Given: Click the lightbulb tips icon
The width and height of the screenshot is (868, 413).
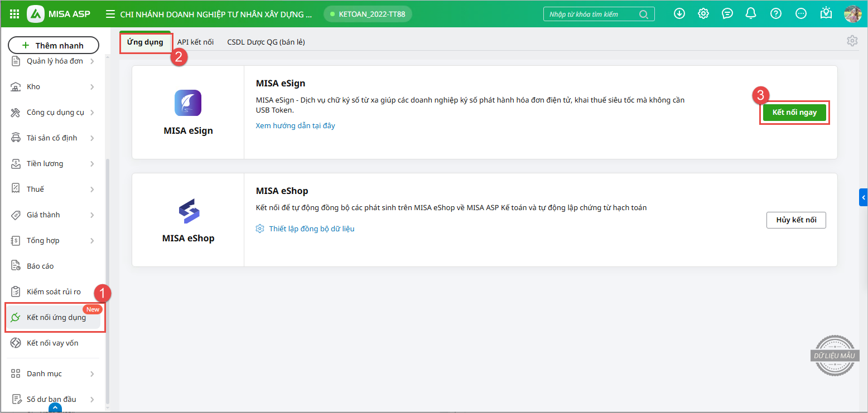Looking at the screenshot, I should (826, 13).
